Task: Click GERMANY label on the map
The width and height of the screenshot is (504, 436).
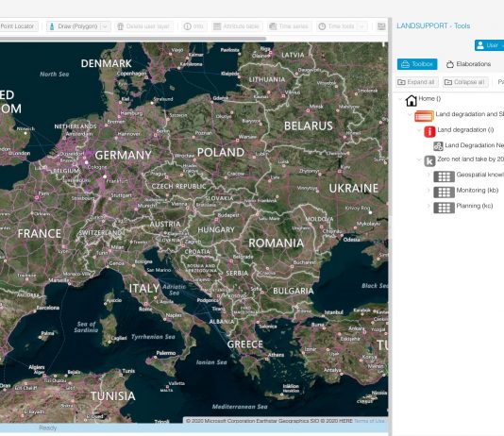Action: [x=123, y=155]
